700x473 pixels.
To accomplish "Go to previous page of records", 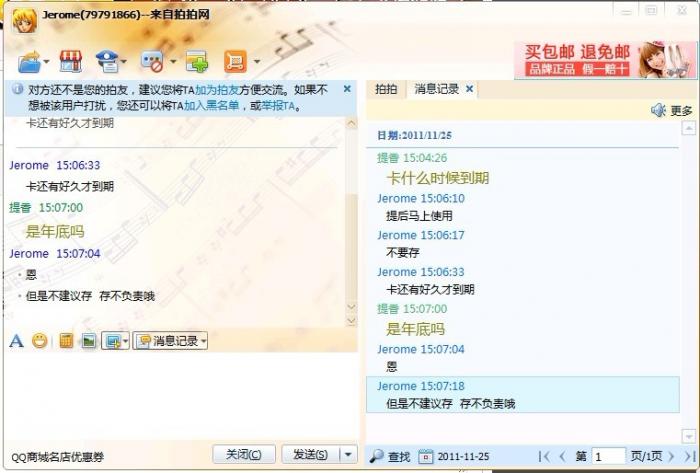I will point(562,456).
